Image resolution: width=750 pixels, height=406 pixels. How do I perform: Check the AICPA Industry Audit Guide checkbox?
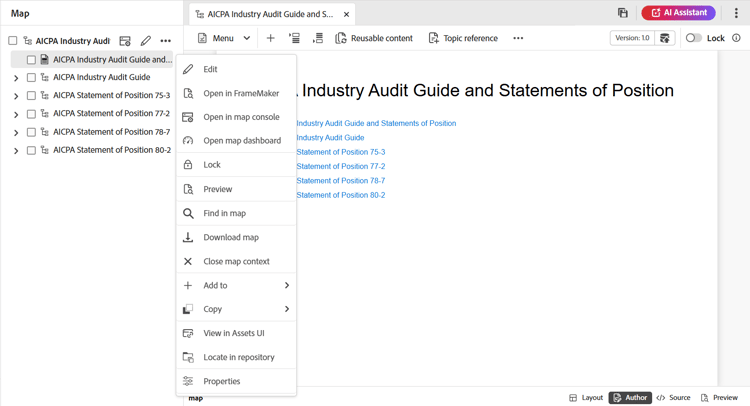(31, 77)
